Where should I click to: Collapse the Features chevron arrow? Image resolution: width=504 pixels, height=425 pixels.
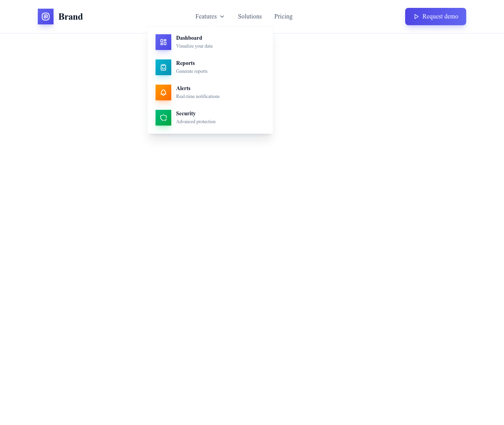coord(222,17)
